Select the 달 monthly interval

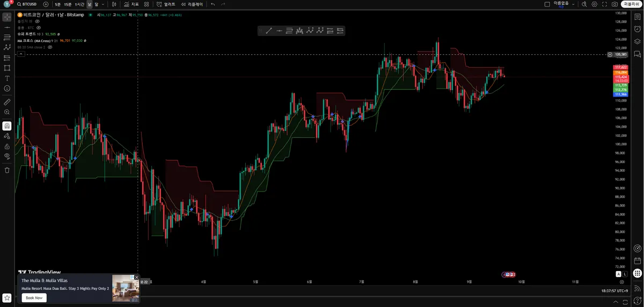pyautogui.click(x=96, y=4)
